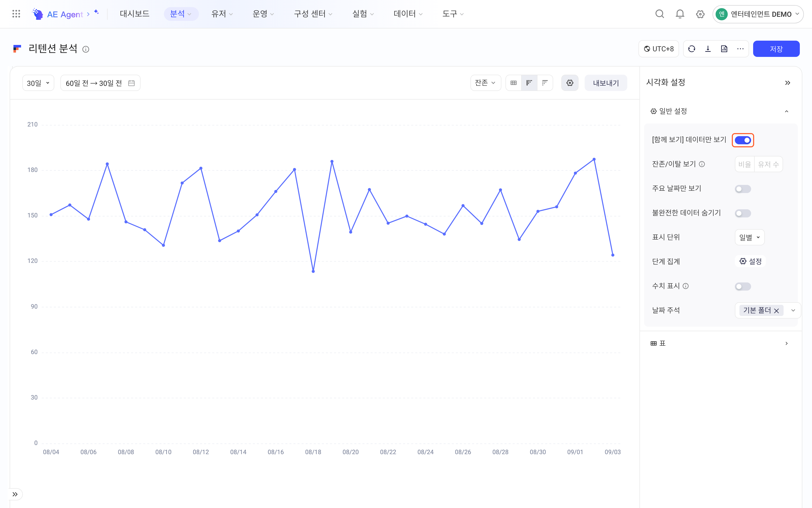Enable 불완전한 데이터 숨기기 switch

[x=743, y=213]
